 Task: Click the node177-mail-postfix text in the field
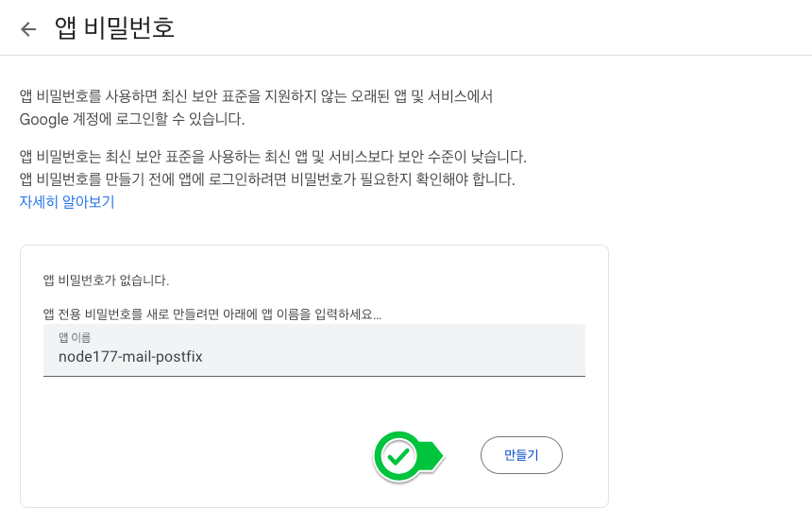point(130,357)
